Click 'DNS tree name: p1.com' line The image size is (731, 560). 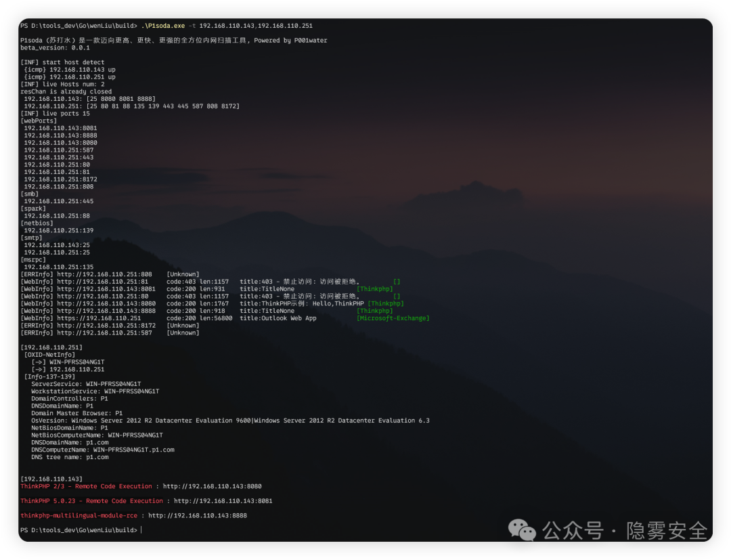[x=70, y=457]
